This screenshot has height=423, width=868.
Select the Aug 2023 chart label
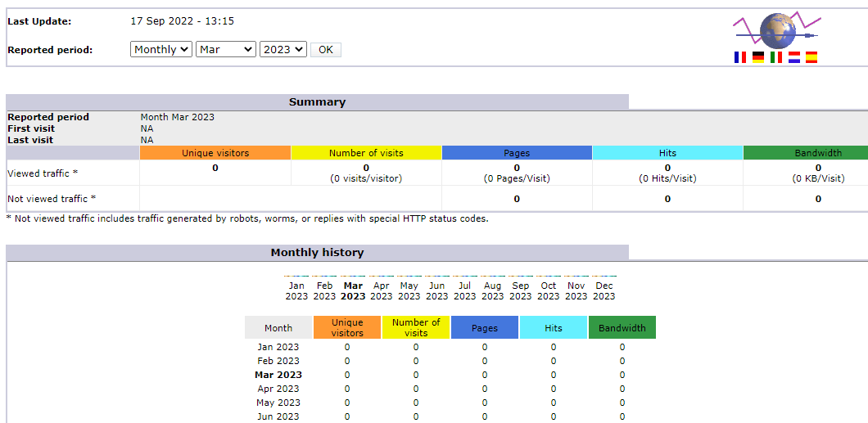492,291
